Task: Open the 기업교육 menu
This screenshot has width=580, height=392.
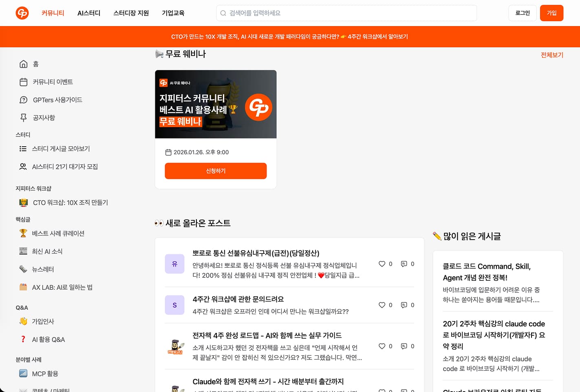Action: click(x=173, y=13)
